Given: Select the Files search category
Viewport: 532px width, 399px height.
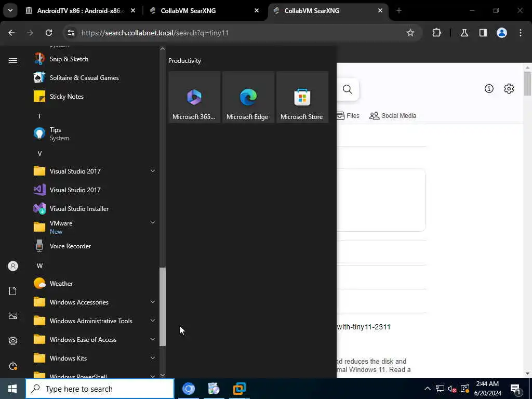Looking at the screenshot, I should pos(348,116).
